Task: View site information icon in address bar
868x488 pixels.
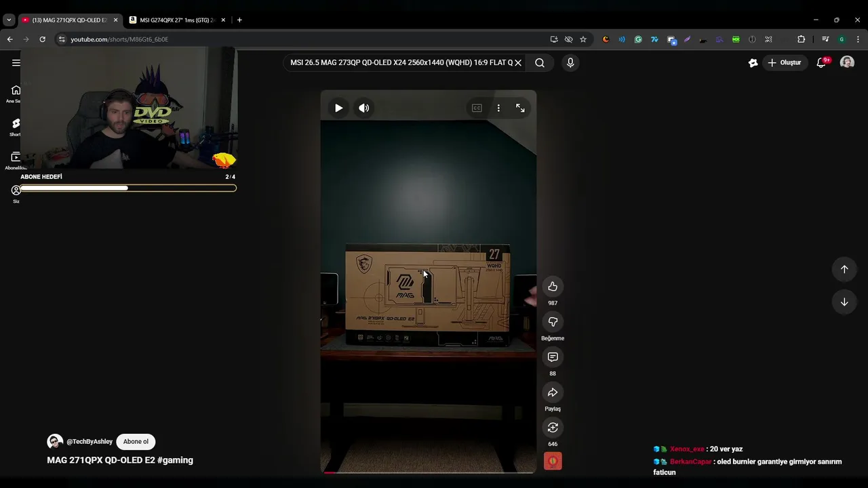Action: click(x=62, y=39)
